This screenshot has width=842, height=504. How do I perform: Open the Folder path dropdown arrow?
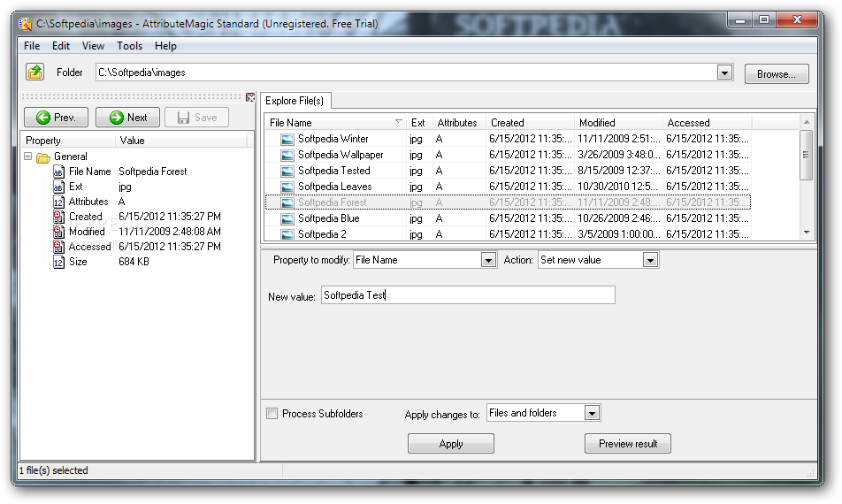tap(724, 73)
